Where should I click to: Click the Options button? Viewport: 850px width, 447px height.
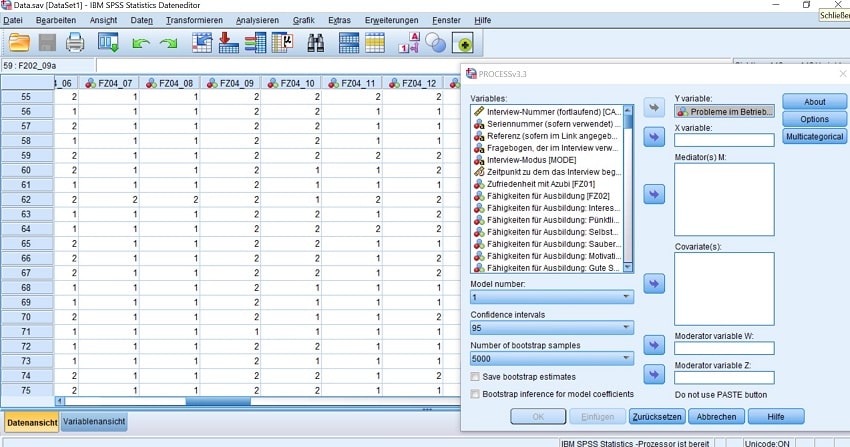click(x=814, y=119)
